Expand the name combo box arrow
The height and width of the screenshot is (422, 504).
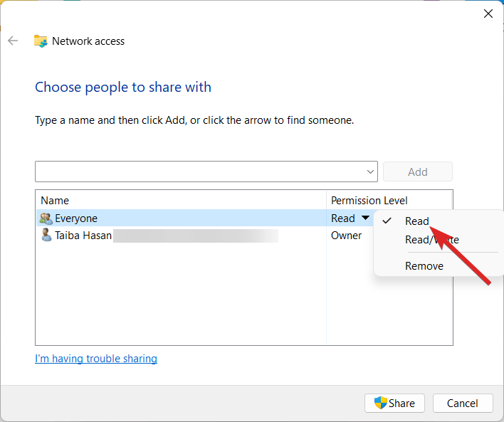370,172
